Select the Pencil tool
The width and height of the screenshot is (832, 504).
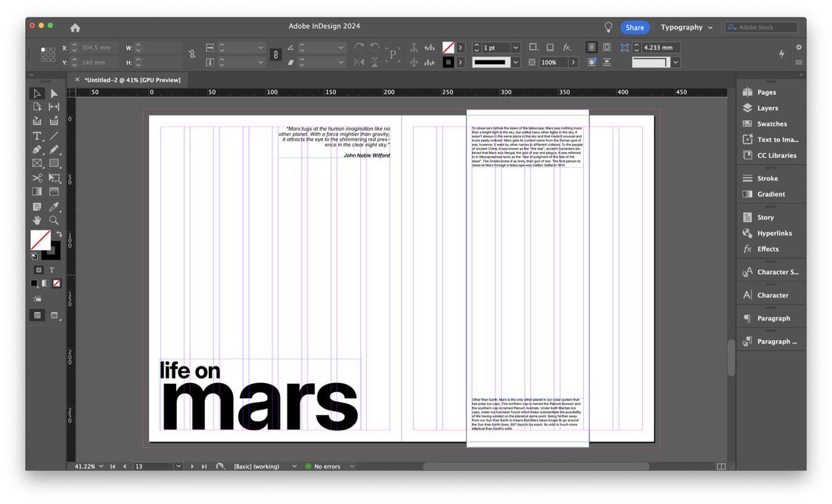[x=54, y=150]
